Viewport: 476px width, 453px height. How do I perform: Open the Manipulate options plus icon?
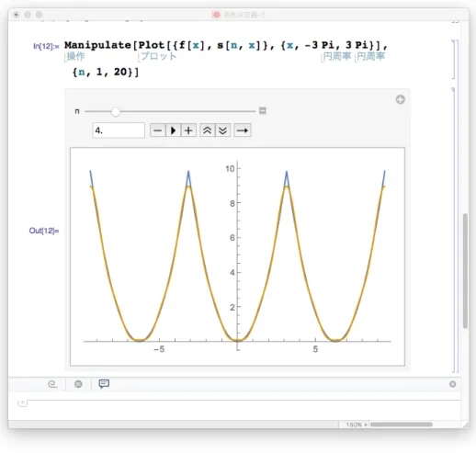pos(400,99)
